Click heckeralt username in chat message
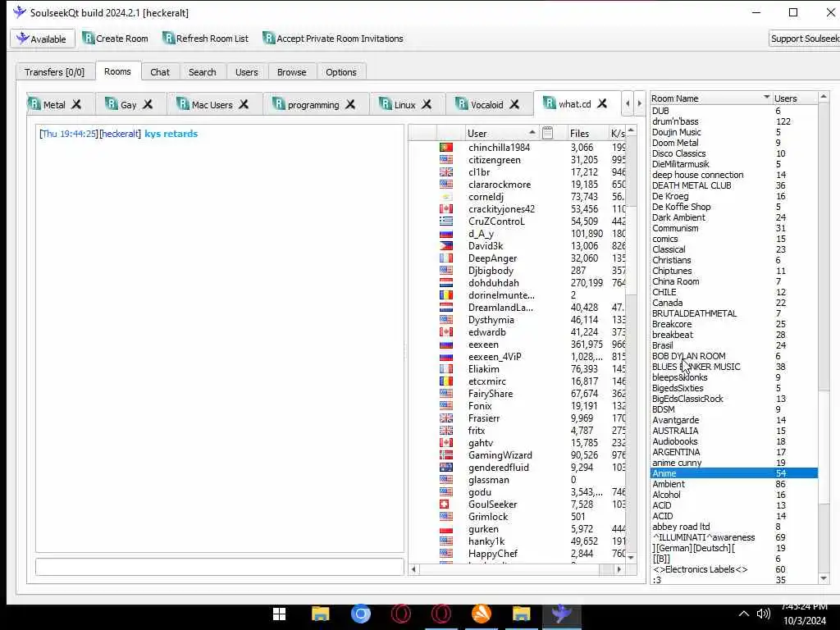The height and width of the screenshot is (630, 840). click(x=121, y=134)
